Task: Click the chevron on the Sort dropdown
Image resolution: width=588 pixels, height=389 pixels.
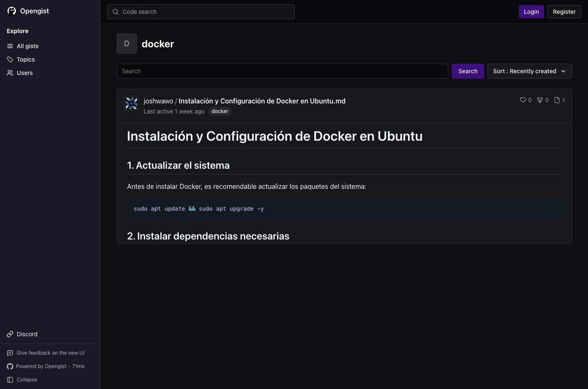Action: point(563,71)
